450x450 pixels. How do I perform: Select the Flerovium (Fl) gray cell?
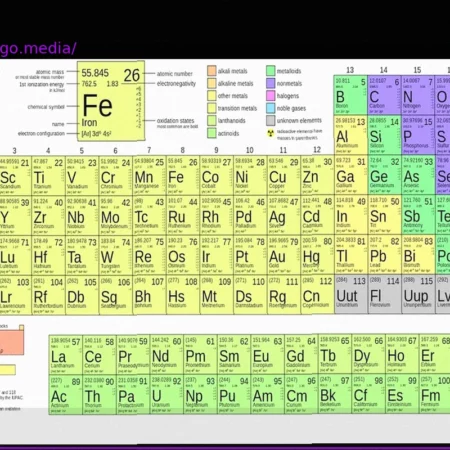point(385,295)
